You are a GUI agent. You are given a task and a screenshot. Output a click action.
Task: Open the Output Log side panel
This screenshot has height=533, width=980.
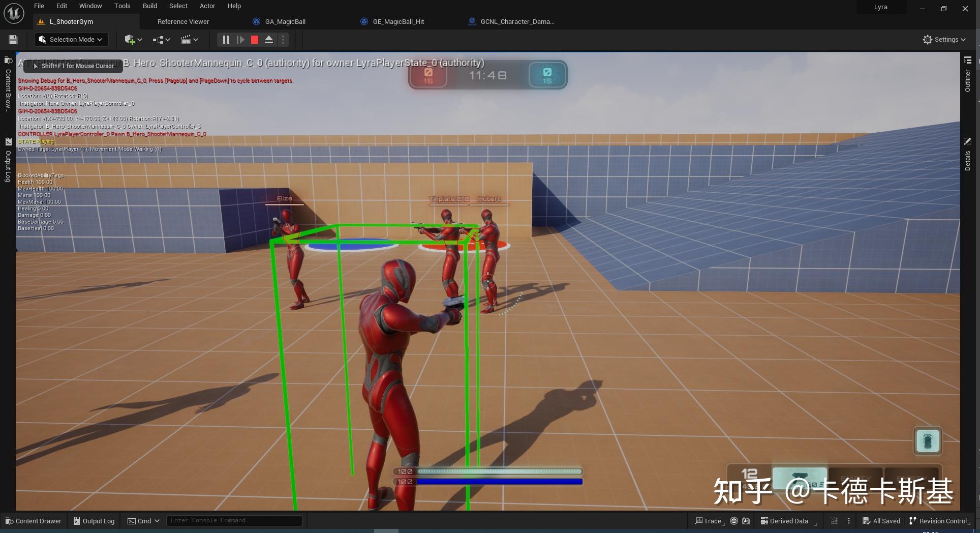(x=8, y=160)
